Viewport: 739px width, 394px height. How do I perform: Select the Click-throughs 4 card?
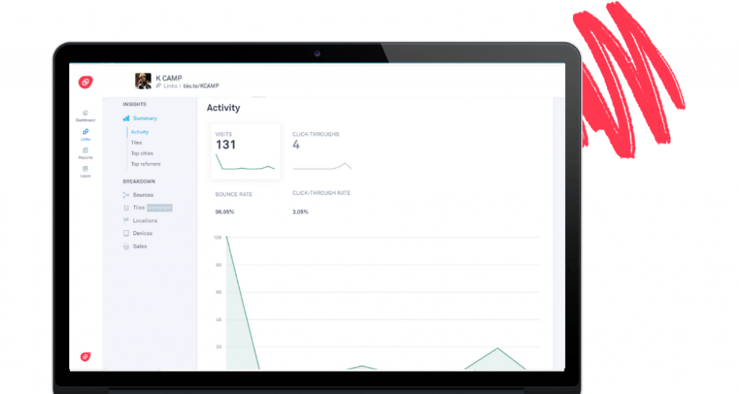[x=322, y=152]
